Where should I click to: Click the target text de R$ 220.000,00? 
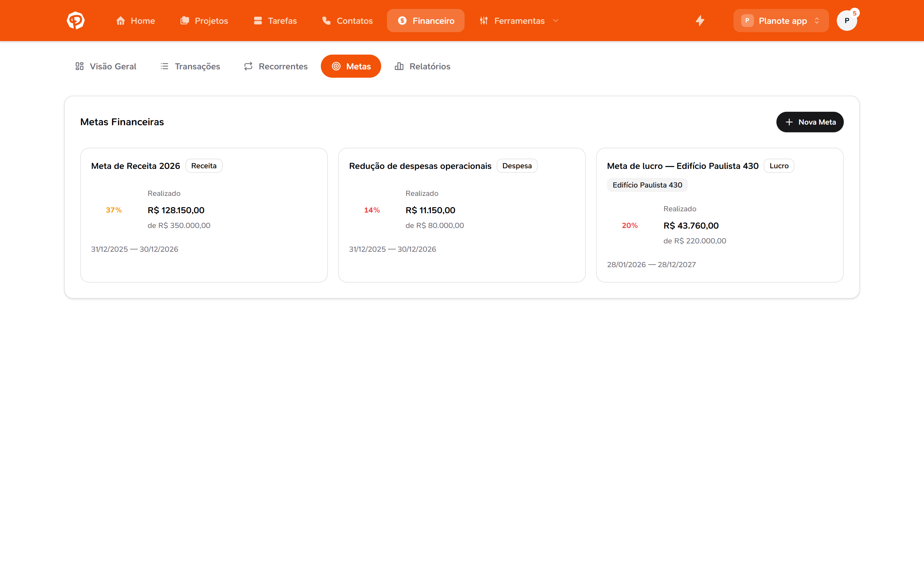point(695,241)
